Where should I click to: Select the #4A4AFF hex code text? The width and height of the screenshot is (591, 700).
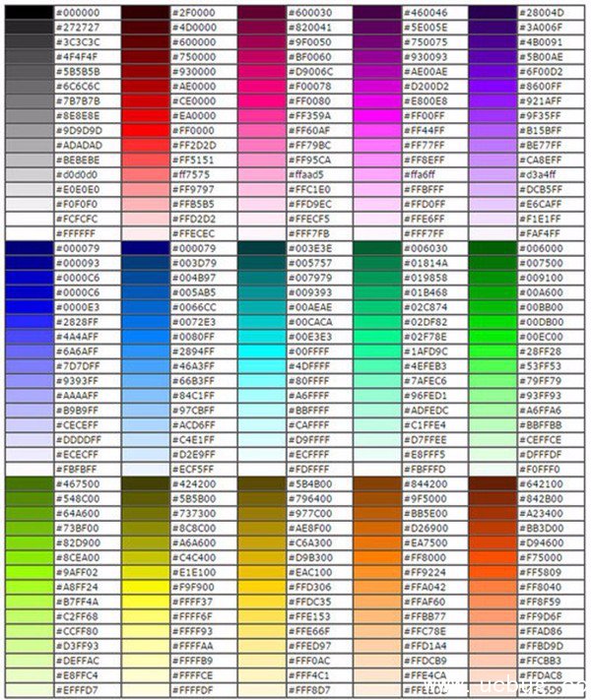tap(79, 337)
